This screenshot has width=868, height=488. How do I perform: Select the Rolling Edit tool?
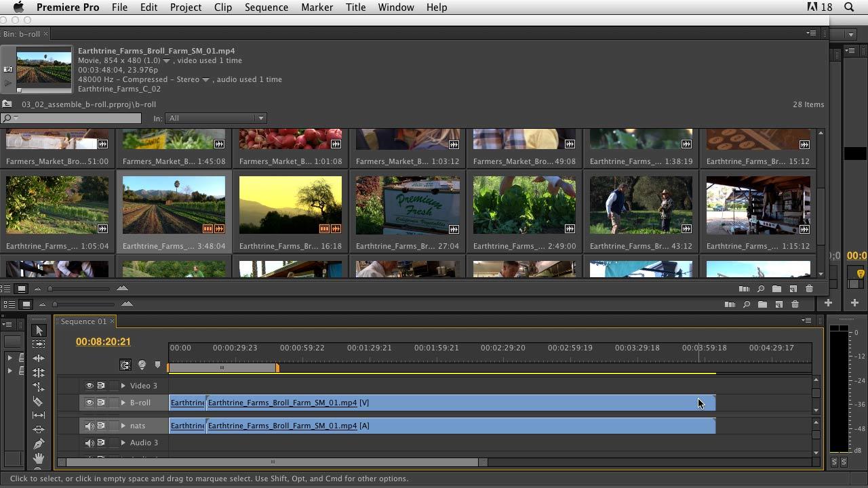pyautogui.click(x=39, y=373)
